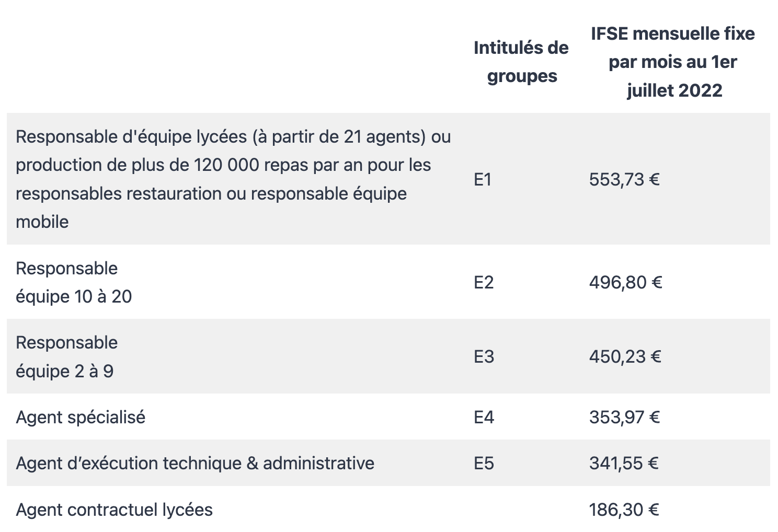Select the 186,30 € amount
Image resolution: width=778 pixels, height=532 pixels.
[x=624, y=510]
